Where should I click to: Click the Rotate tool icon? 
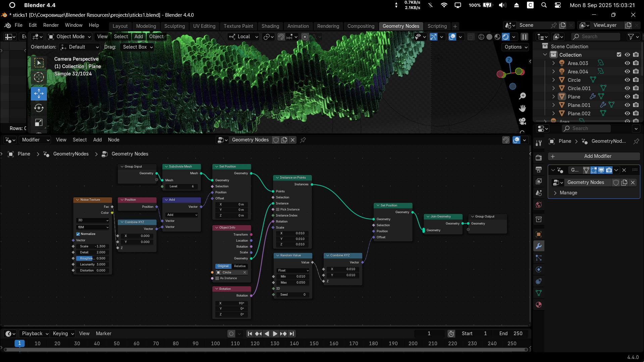[x=39, y=108]
